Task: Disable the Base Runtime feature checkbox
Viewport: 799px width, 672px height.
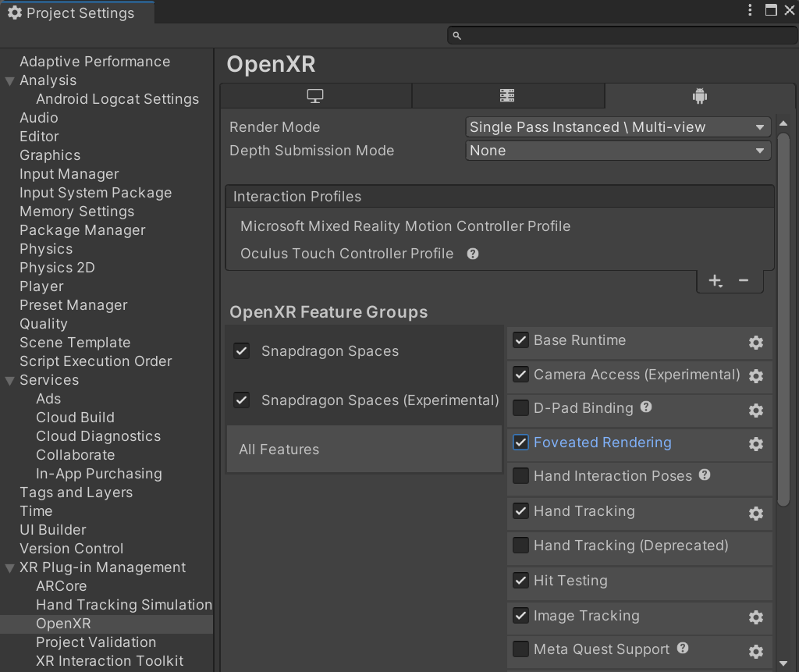Action: (520, 340)
